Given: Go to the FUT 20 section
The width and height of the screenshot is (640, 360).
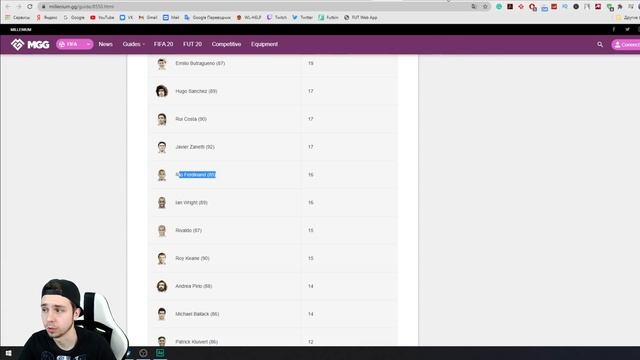Looking at the screenshot, I should [x=192, y=44].
